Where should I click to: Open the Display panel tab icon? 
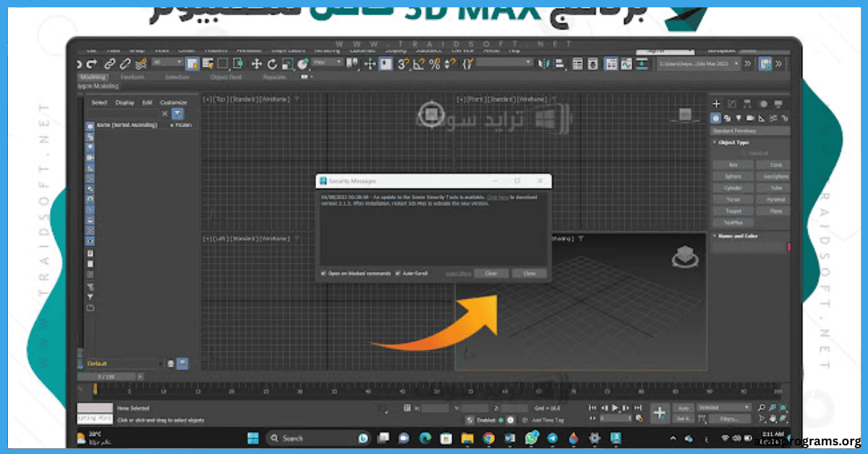(778, 104)
